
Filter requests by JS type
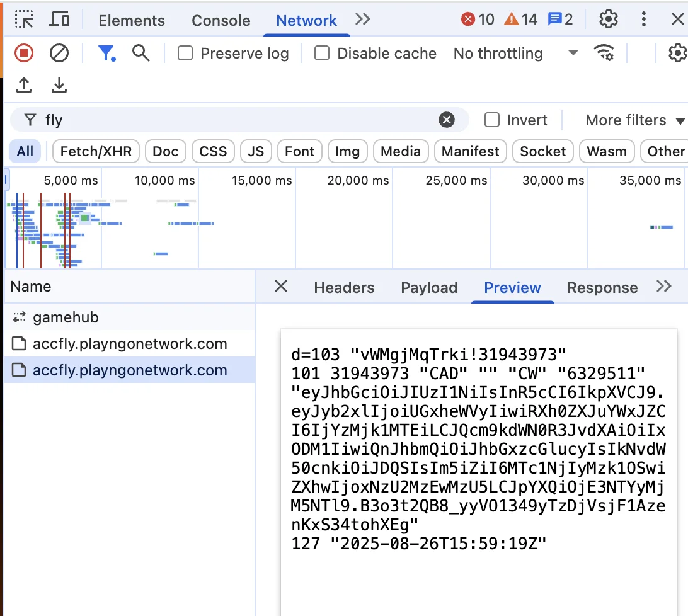(256, 151)
